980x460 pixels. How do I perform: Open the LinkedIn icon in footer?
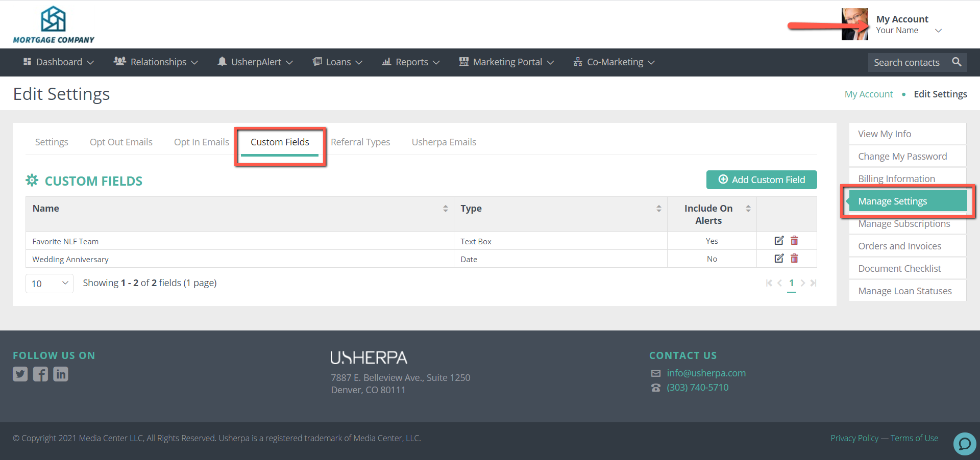point(61,374)
